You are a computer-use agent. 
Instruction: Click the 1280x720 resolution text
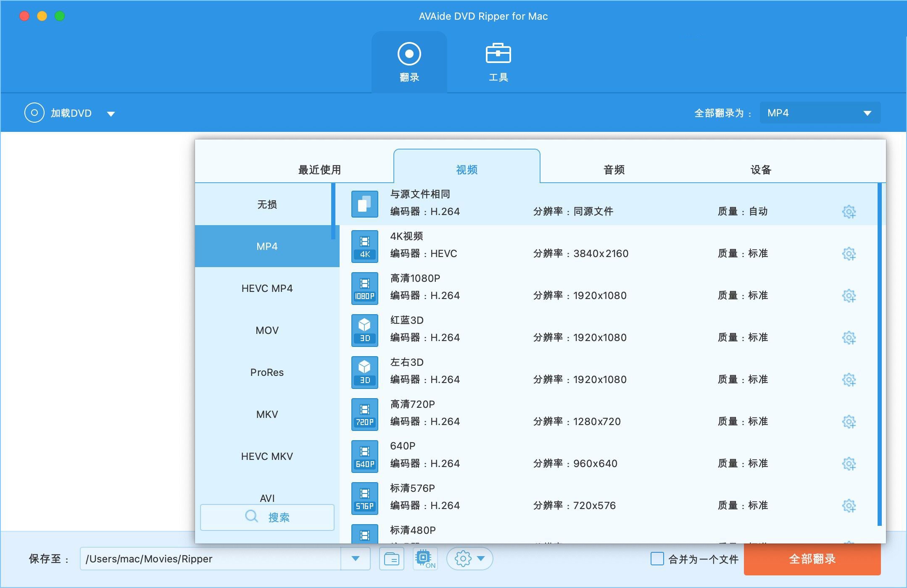coord(597,422)
